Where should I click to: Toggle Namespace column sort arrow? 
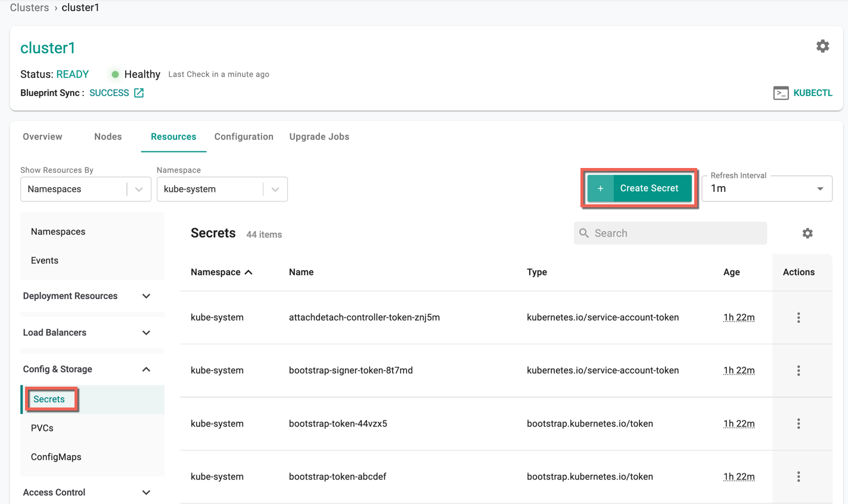click(249, 272)
